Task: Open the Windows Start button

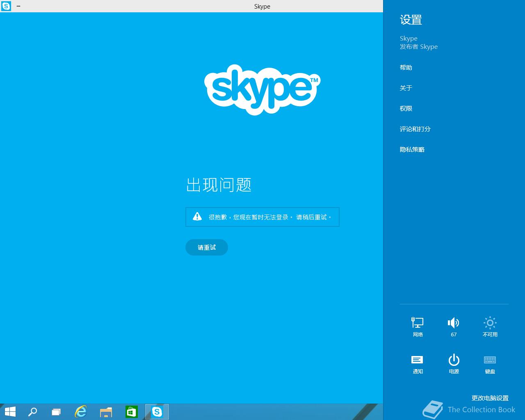Action: 10,412
